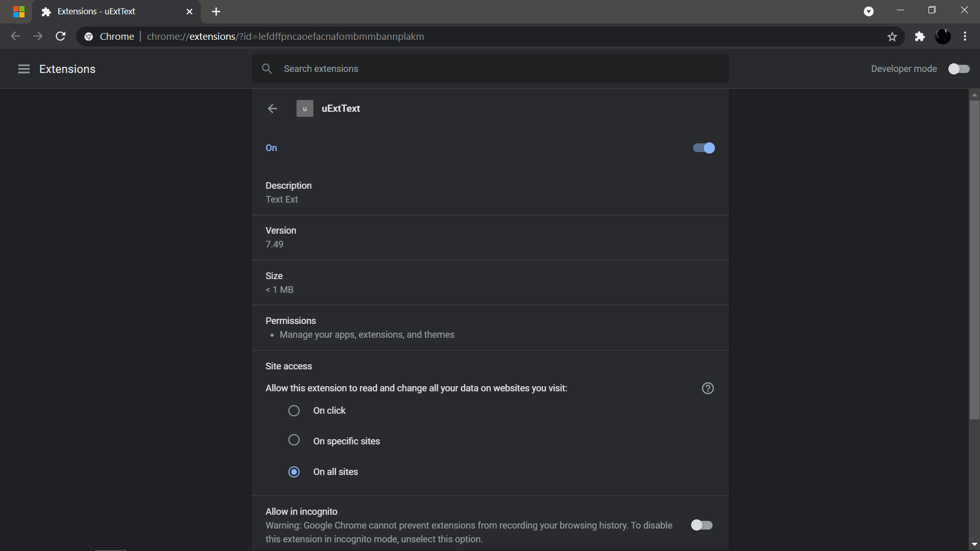This screenshot has width=980, height=551.
Task: Click the page scrollbar down arrow
Action: (x=974, y=545)
